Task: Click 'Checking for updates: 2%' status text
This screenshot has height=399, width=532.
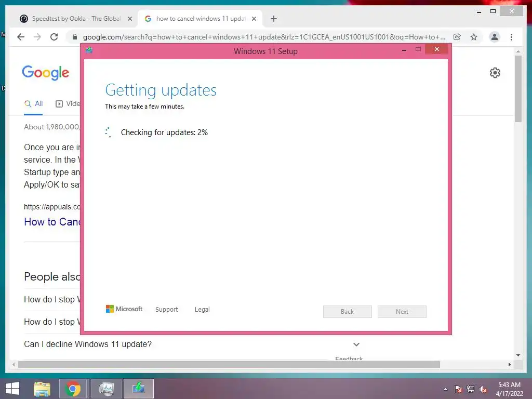Action: 164,132
